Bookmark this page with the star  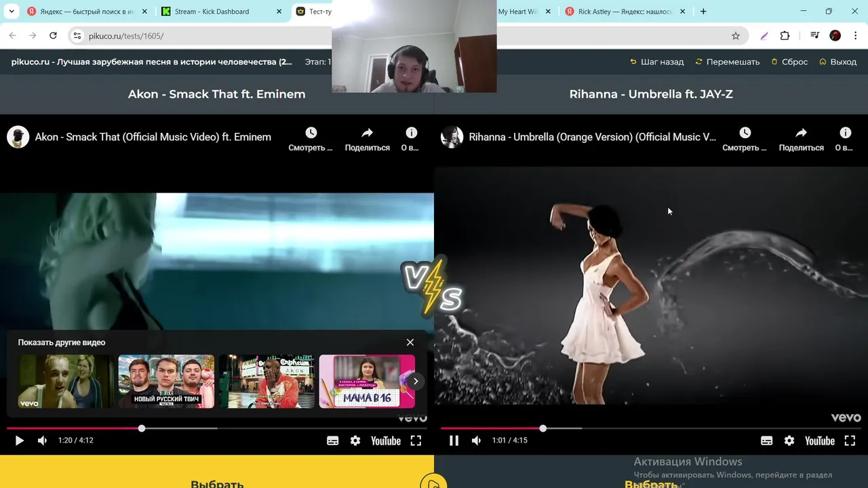[x=736, y=36]
